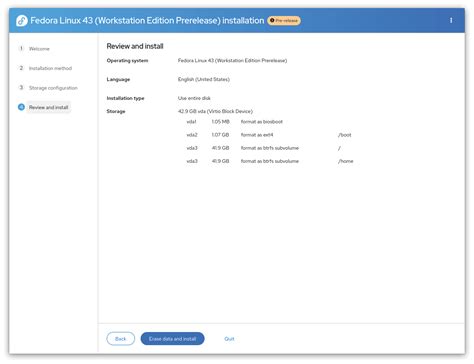Click the Language label
Image resolution: width=474 pixels, height=364 pixels.
118,79
